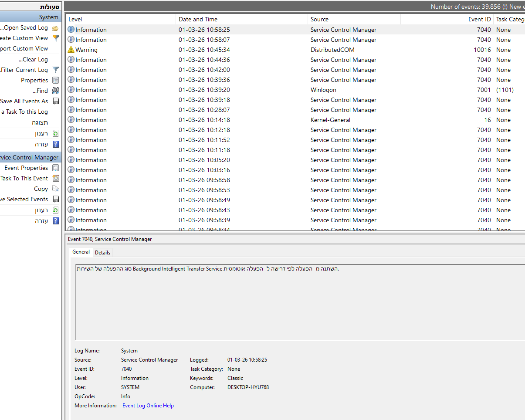
Task: Select the Warning DistributedCOM event row
Action: pos(196,50)
